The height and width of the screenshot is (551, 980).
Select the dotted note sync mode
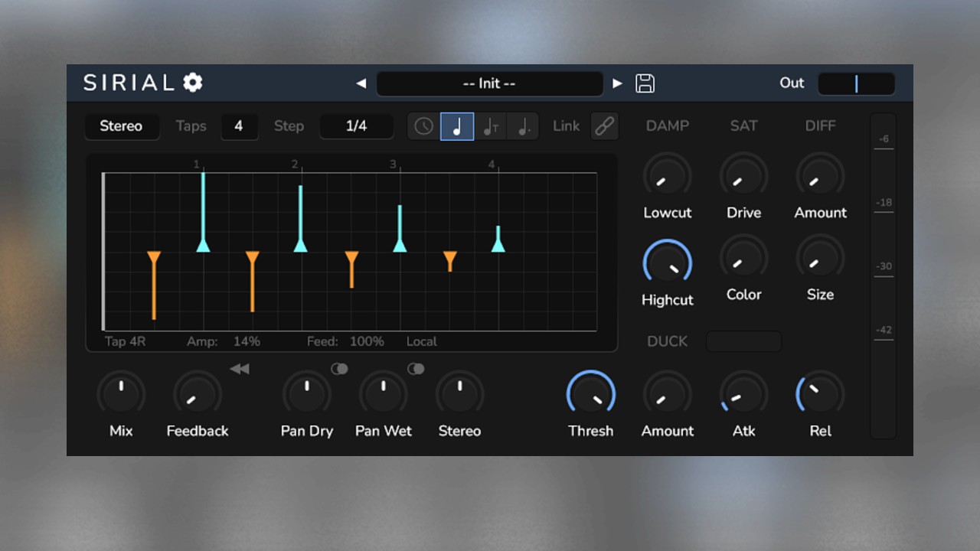coord(524,126)
